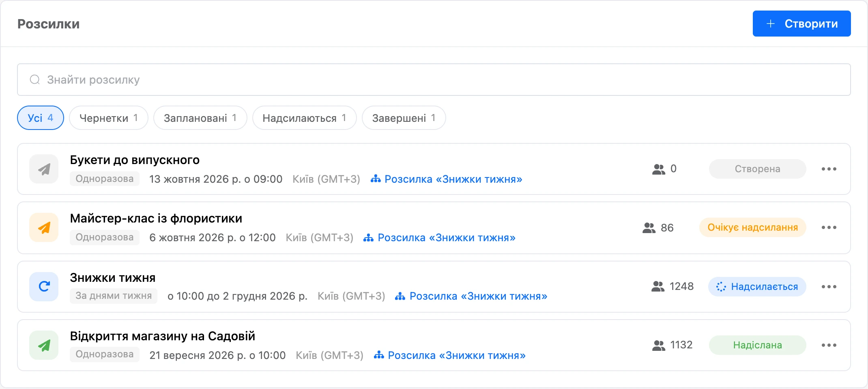
Task: Click the green paper plane icon for Відкриття магазину на Садовій
Action: [44, 345]
